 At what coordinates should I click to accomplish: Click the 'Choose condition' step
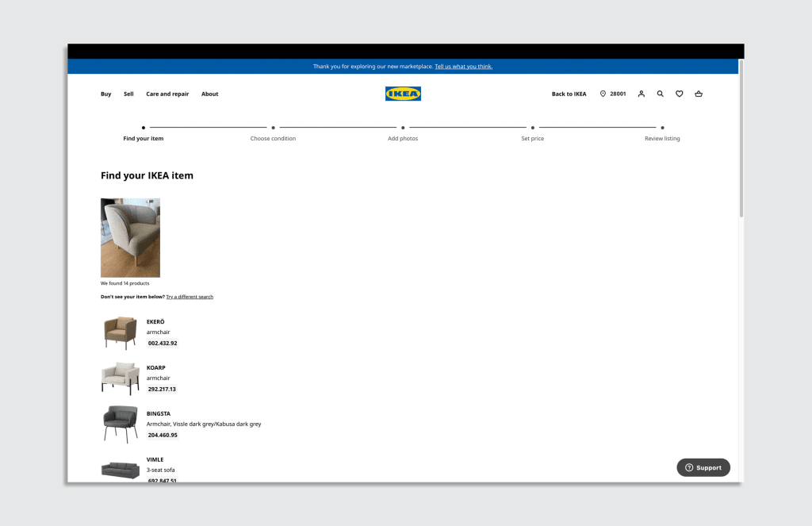click(x=273, y=138)
